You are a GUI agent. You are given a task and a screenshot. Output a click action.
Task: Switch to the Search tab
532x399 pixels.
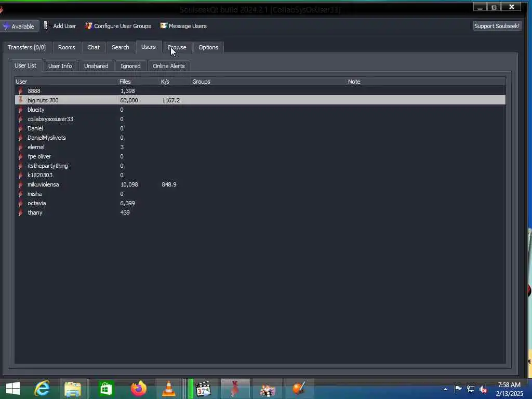tap(121, 47)
